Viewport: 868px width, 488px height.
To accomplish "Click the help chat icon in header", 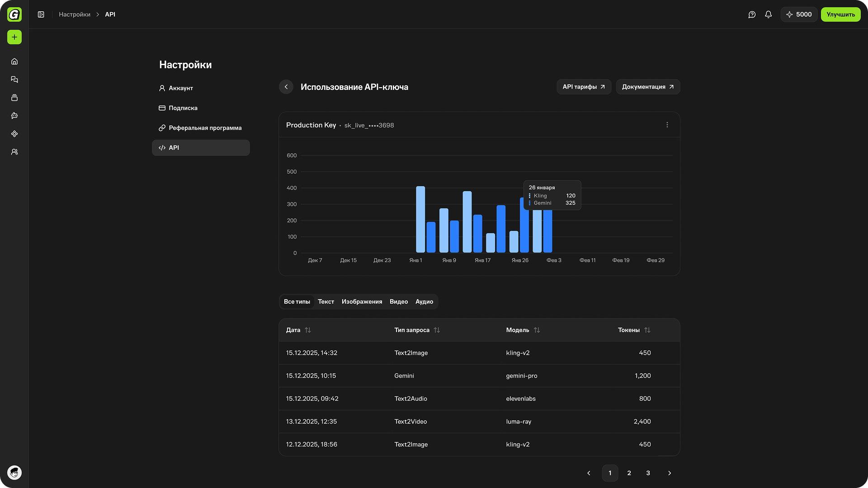I will click(x=752, y=14).
